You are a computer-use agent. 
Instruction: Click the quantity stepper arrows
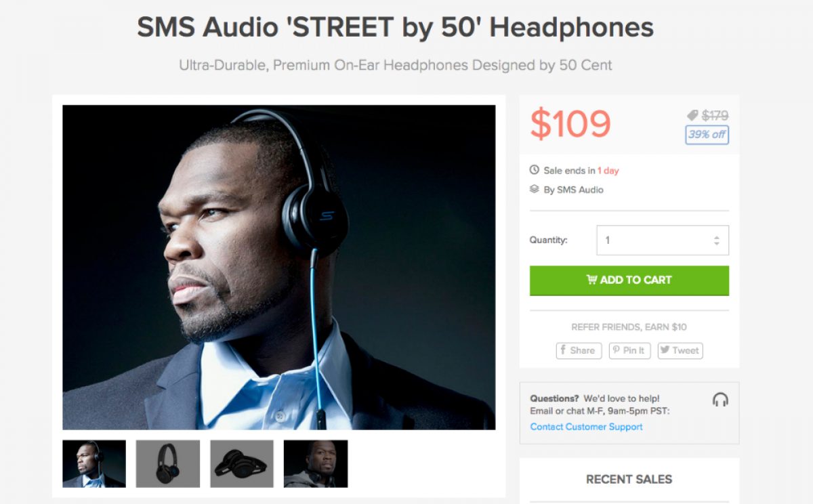click(x=717, y=240)
